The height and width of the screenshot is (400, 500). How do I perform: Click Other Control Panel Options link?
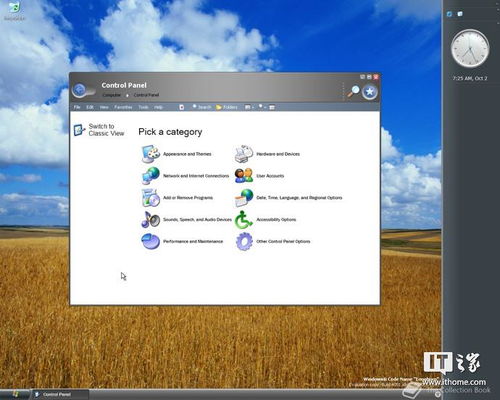coord(283,241)
